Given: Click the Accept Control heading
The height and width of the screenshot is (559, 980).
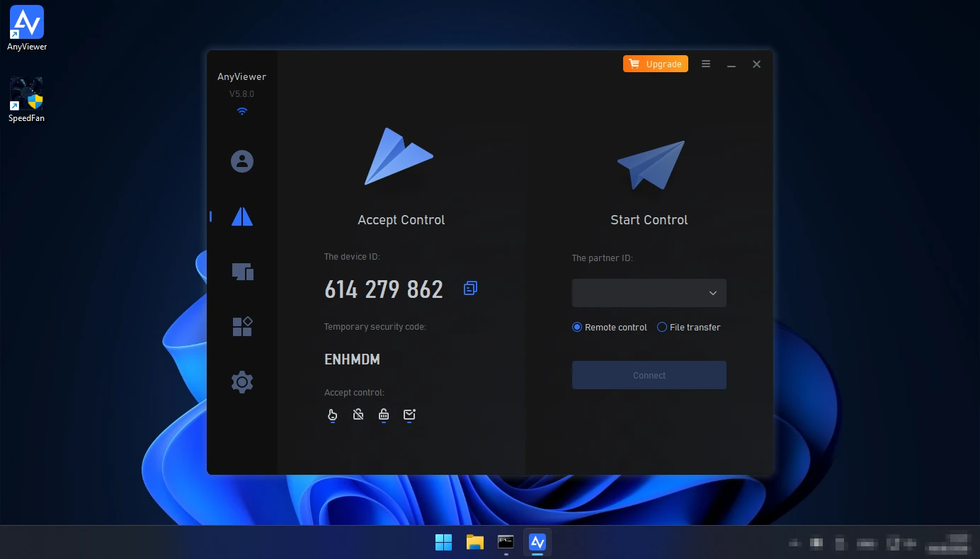Looking at the screenshot, I should pos(401,220).
